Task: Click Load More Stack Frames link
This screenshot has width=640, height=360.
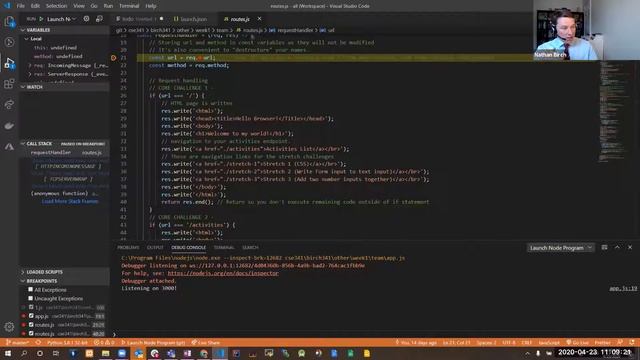Action: coord(70,201)
